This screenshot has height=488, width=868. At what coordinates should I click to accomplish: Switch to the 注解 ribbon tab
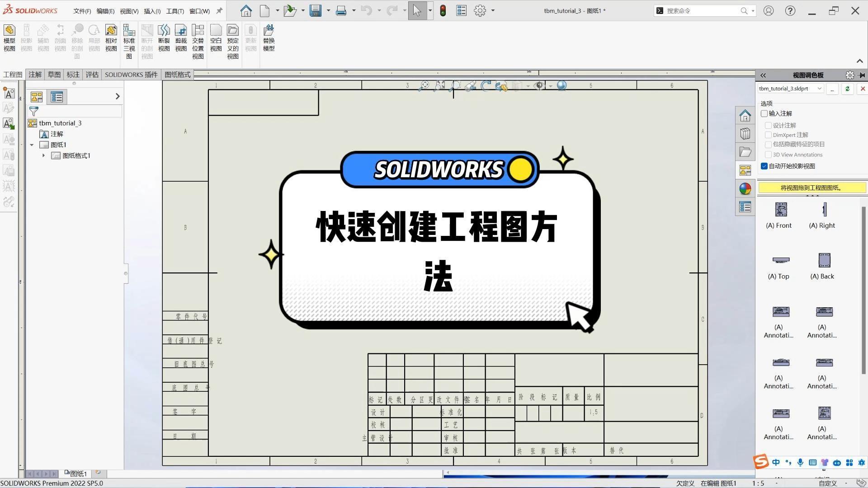coord(35,75)
